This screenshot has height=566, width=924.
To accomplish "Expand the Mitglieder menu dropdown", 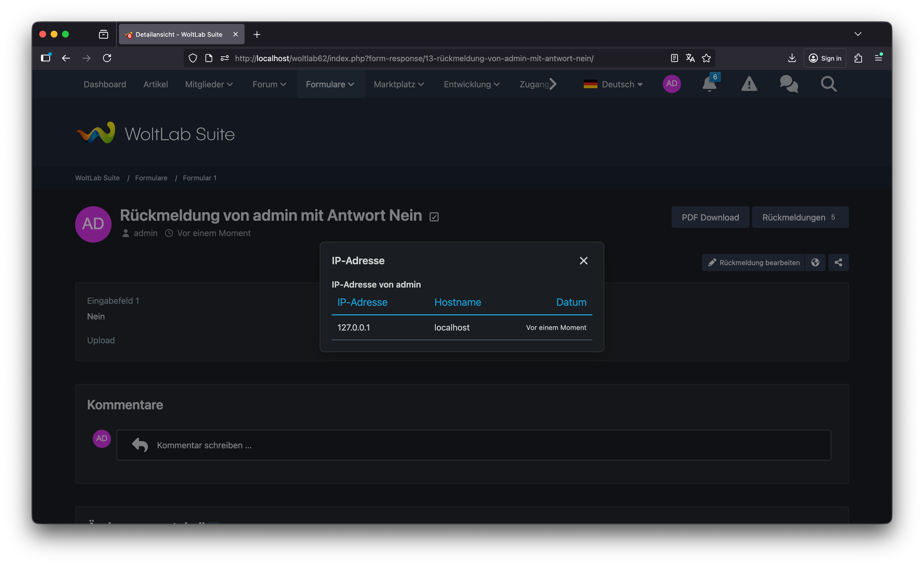I will coord(209,84).
